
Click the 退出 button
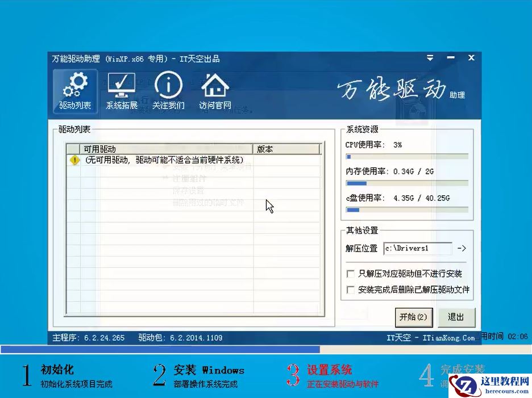click(456, 317)
